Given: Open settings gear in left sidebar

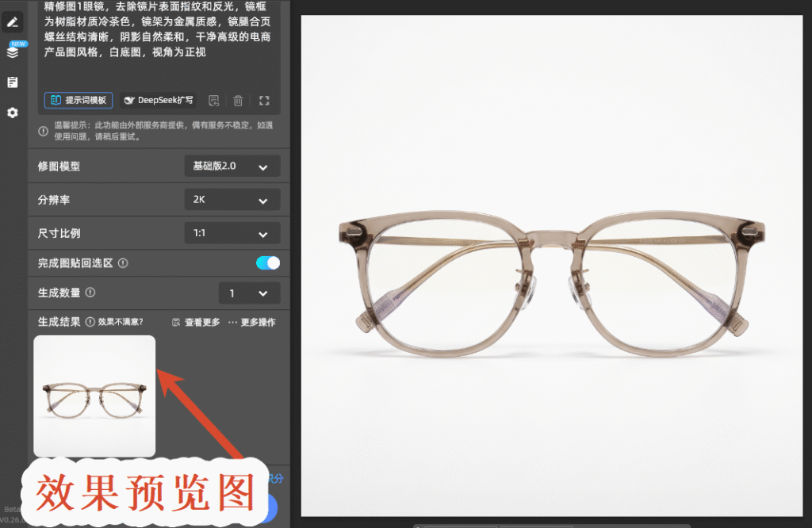Looking at the screenshot, I should tap(13, 113).
